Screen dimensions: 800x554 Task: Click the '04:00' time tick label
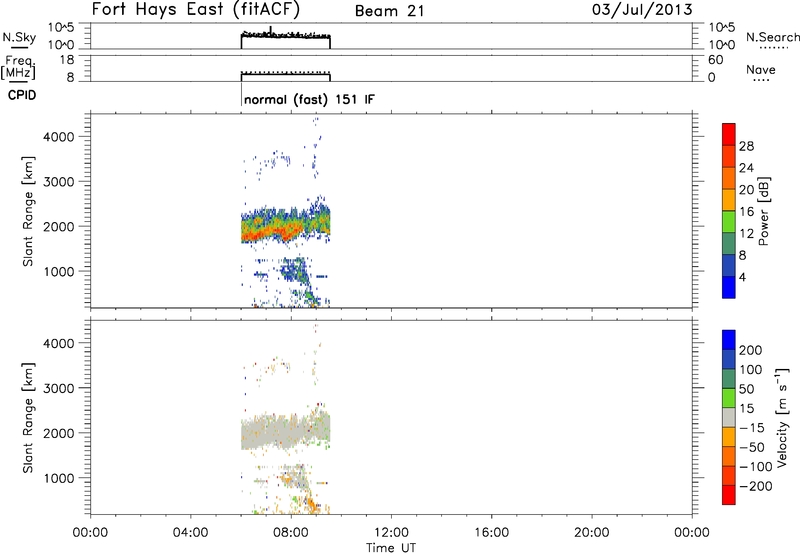[x=190, y=533]
